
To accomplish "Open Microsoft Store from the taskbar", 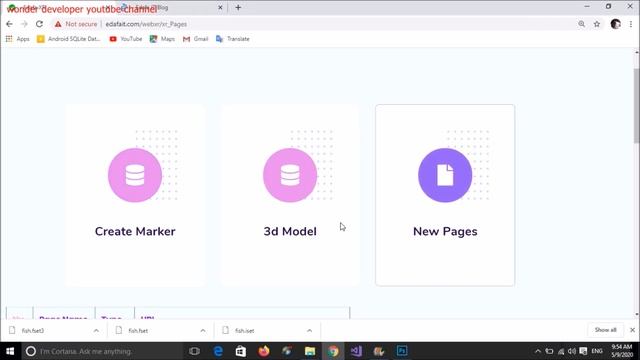I will click(x=241, y=351).
